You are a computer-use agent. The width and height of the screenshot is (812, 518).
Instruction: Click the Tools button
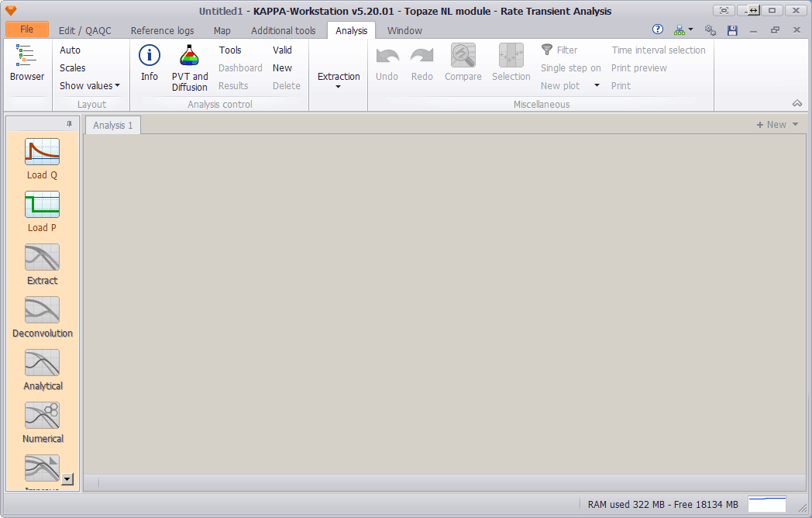(x=230, y=50)
